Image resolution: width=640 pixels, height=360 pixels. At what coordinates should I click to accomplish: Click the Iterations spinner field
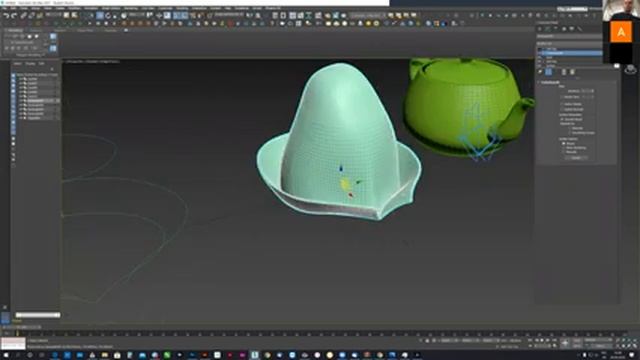point(587,91)
